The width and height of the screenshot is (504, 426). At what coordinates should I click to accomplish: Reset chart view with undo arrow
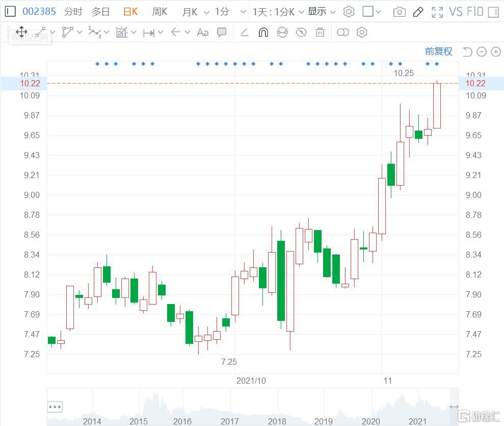[x=467, y=52]
